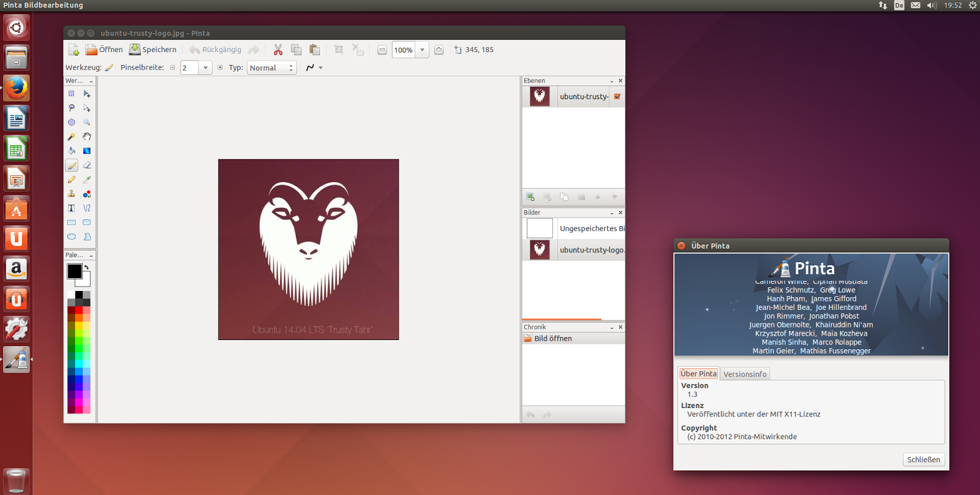This screenshot has height=495, width=980.
Task: Select the Freeform Shape tool
Action: [x=87, y=236]
